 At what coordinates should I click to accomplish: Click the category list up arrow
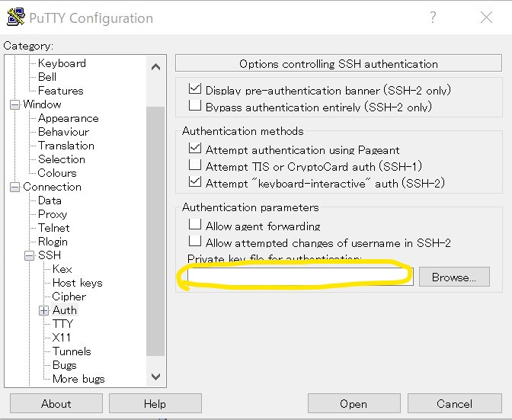coord(155,67)
